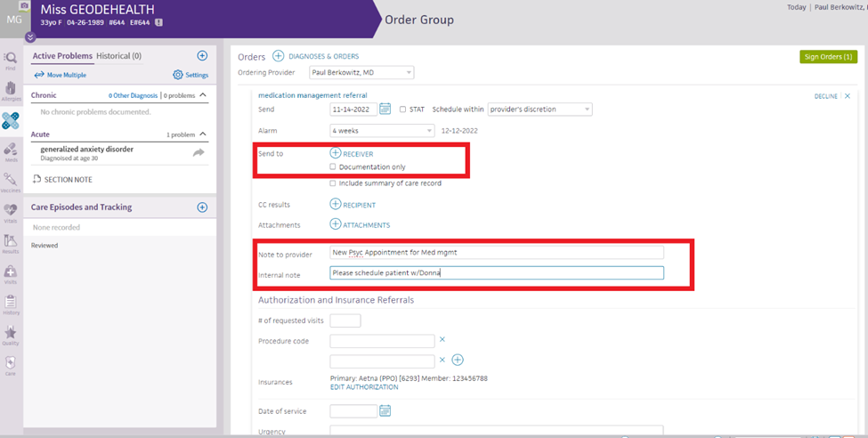The width and height of the screenshot is (868, 438).
Task: Check Include summary of care record
Action: (333, 183)
